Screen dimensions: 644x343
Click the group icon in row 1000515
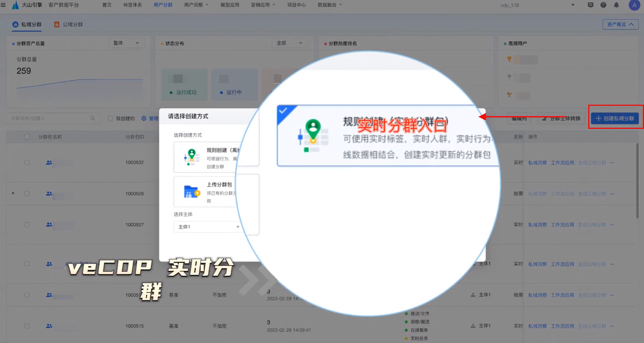pyautogui.click(x=49, y=326)
